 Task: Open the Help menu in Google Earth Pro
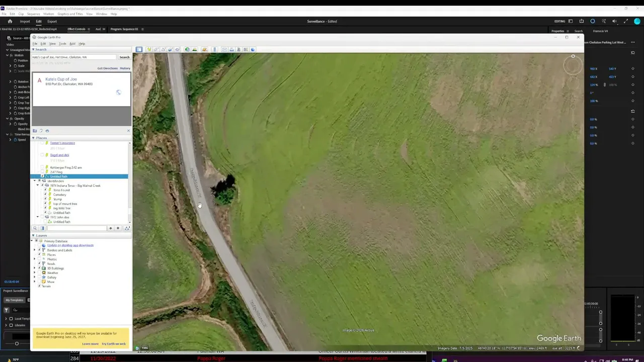click(x=82, y=44)
